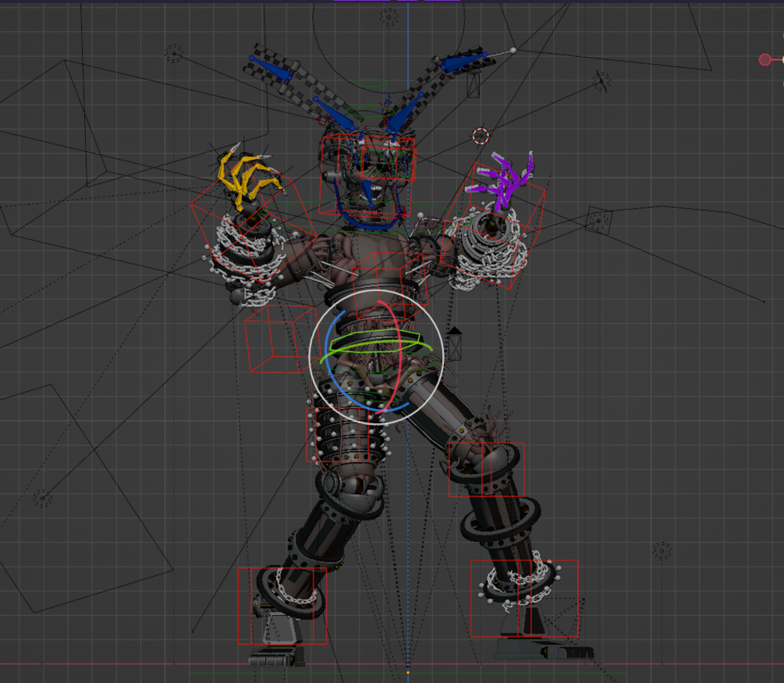Click the 3D cursor above the purple hand
Image resolution: width=784 pixels, height=683 pixels.
pos(479,134)
